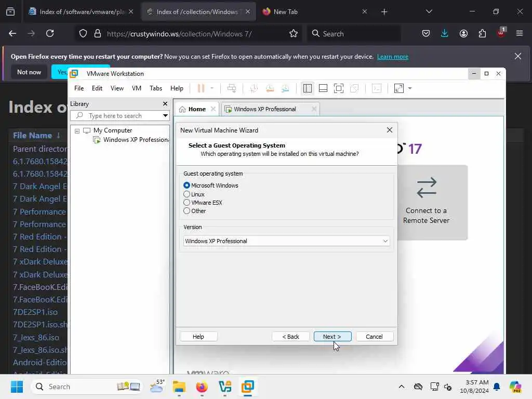The width and height of the screenshot is (532, 399).
Task: Dismiss the Firefox startup notification bar
Action: [x=518, y=56]
